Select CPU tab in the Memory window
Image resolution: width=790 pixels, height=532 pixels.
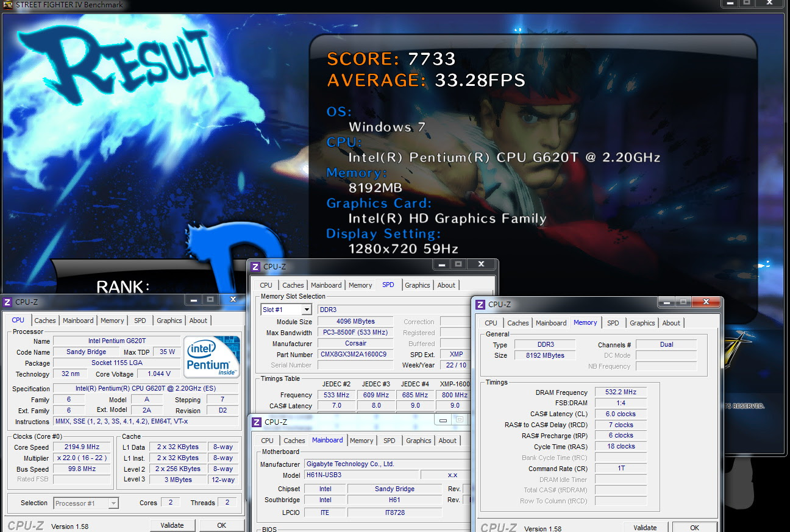491,323
